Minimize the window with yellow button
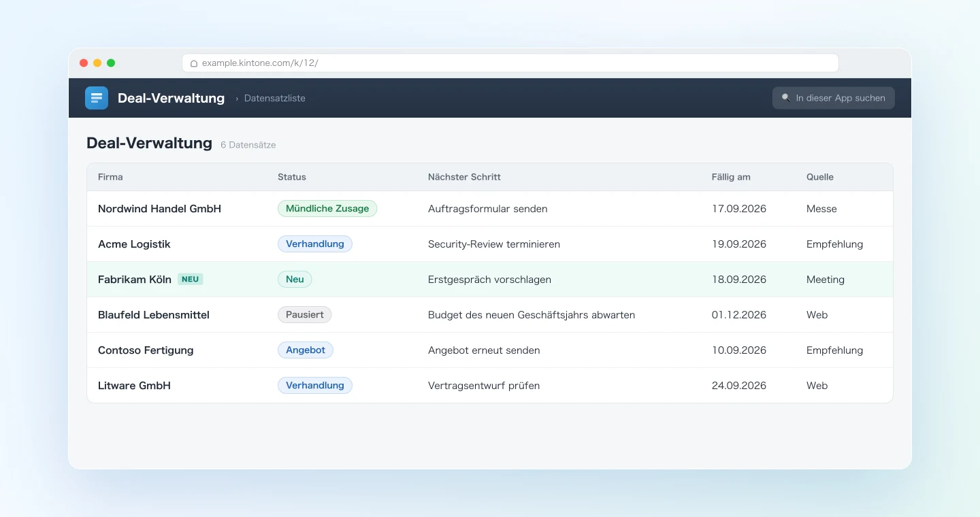This screenshot has width=980, height=517. (97, 63)
